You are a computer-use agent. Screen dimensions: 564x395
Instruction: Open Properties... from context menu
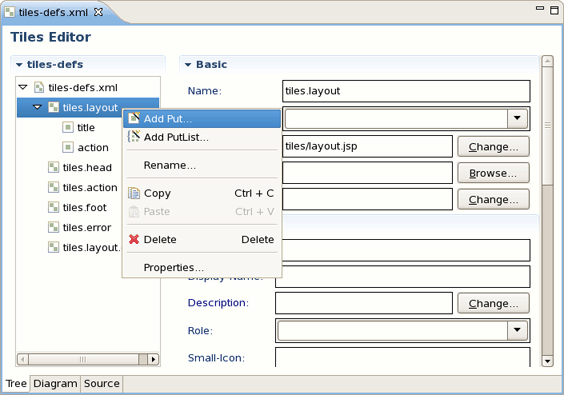click(202, 267)
